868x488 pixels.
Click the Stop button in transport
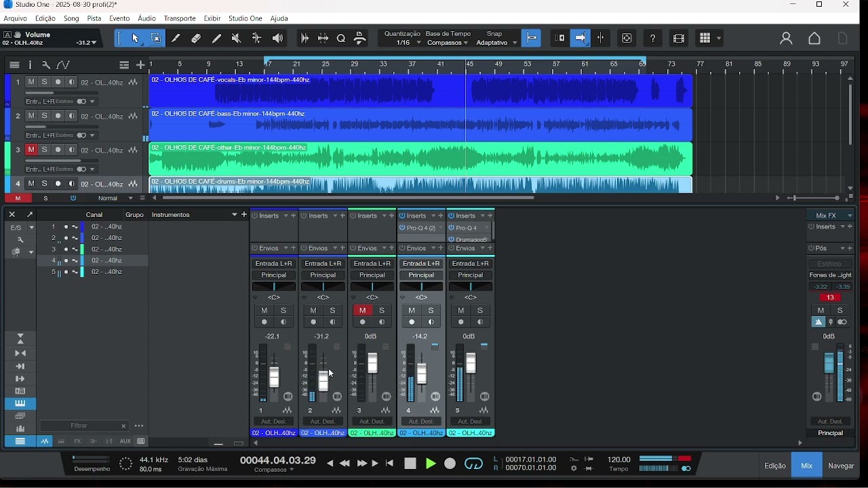click(x=410, y=464)
